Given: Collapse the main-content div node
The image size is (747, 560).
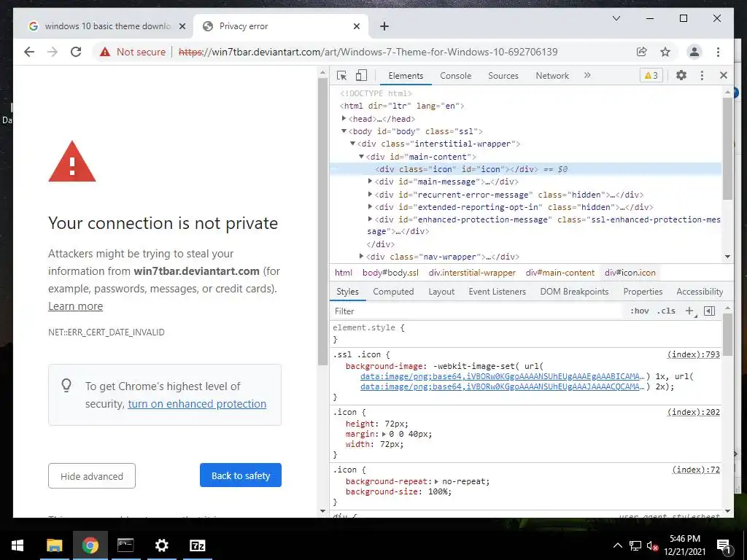Looking at the screenshot, I should pyautogui.click(x=361, y=156).
